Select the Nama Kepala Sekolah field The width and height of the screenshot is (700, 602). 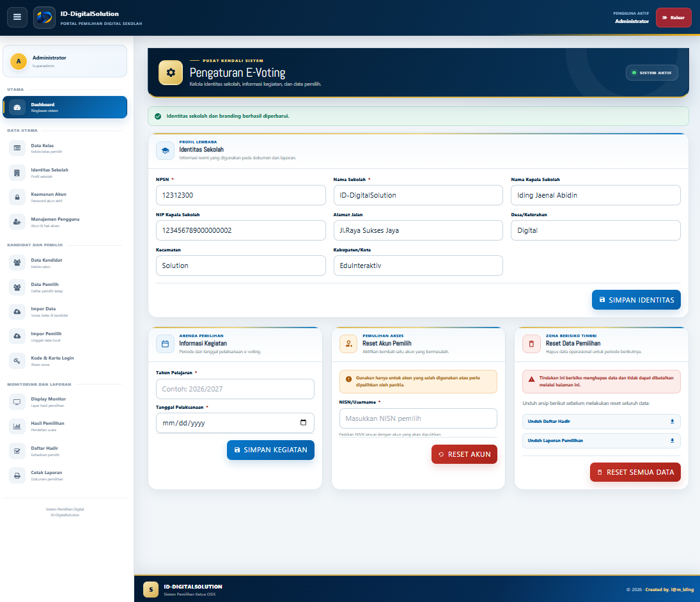point(596,195)
